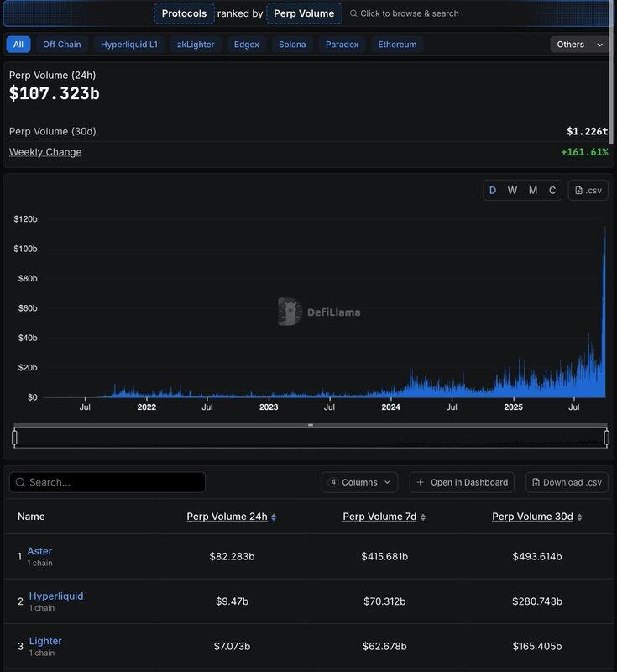This screenshot has width=617, height=672.
Task: Click the DefiLlama watermark logo
Action: (290, 312)
